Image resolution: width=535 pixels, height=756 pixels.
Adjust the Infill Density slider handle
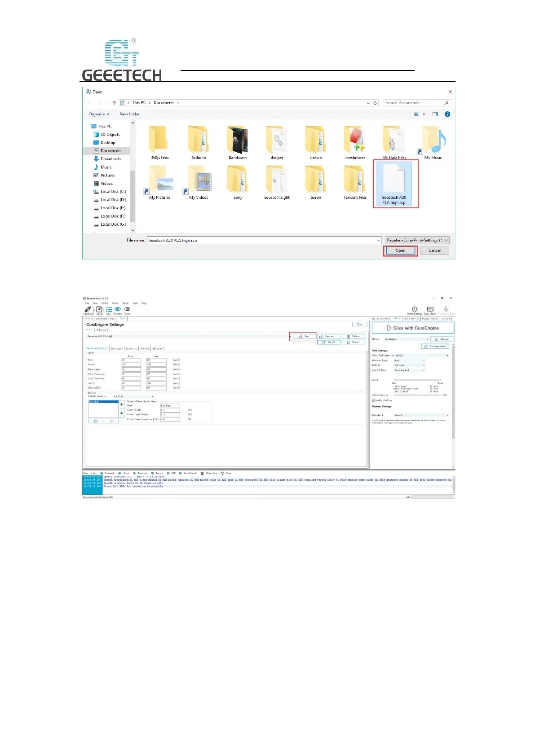tap(408, 395)
